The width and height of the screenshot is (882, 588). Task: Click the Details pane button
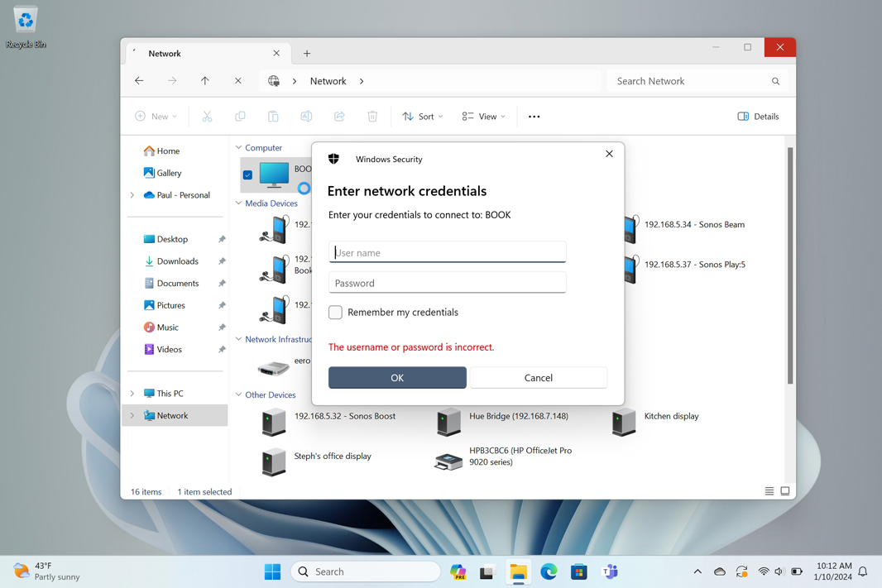[x=758, y=117]
